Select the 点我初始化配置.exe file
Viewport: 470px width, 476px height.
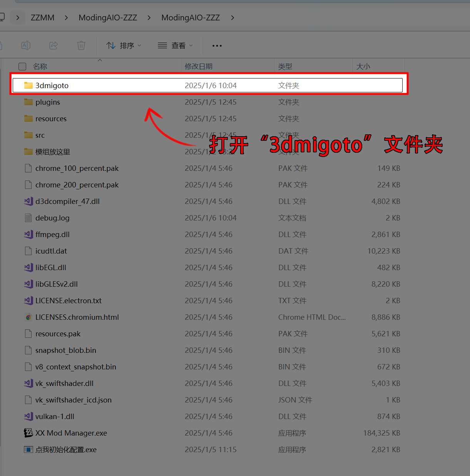(x=65, y=449)
